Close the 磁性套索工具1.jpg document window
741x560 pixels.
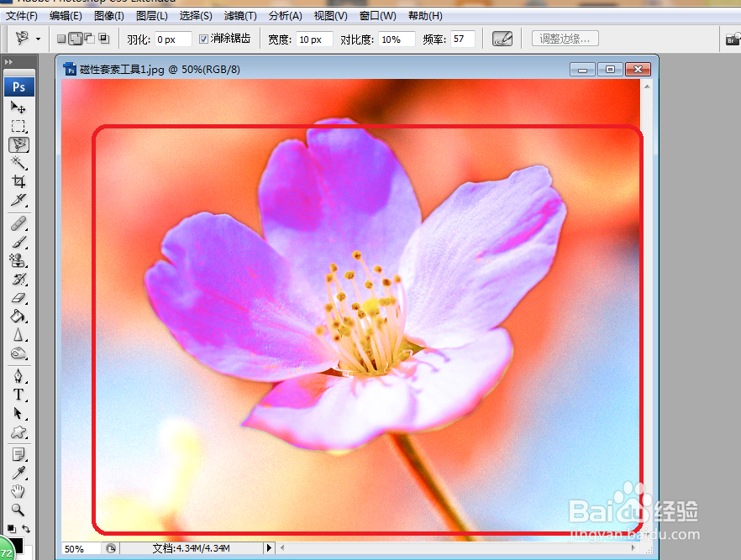[x=638, y=70]
